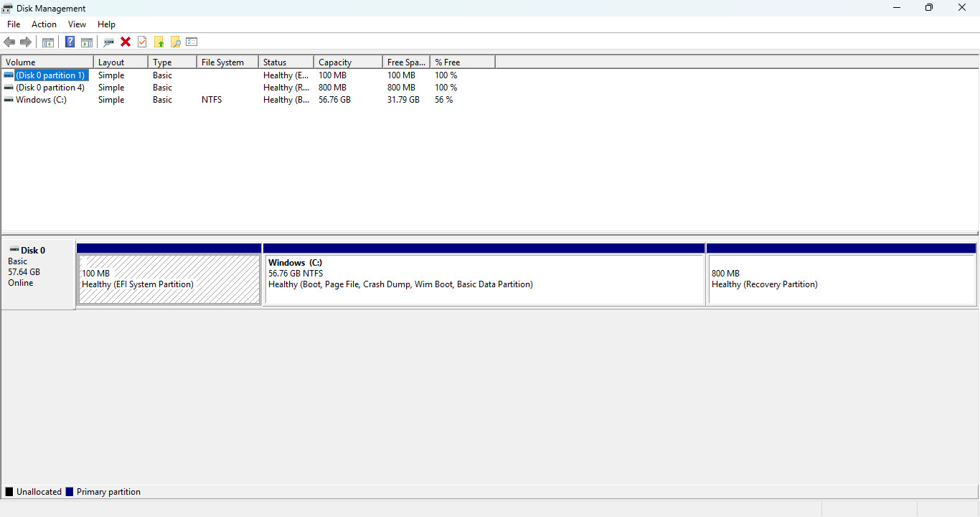The image size is (980, 517).
Task: Minimize the Disk Management window
Action: [897, 8]
